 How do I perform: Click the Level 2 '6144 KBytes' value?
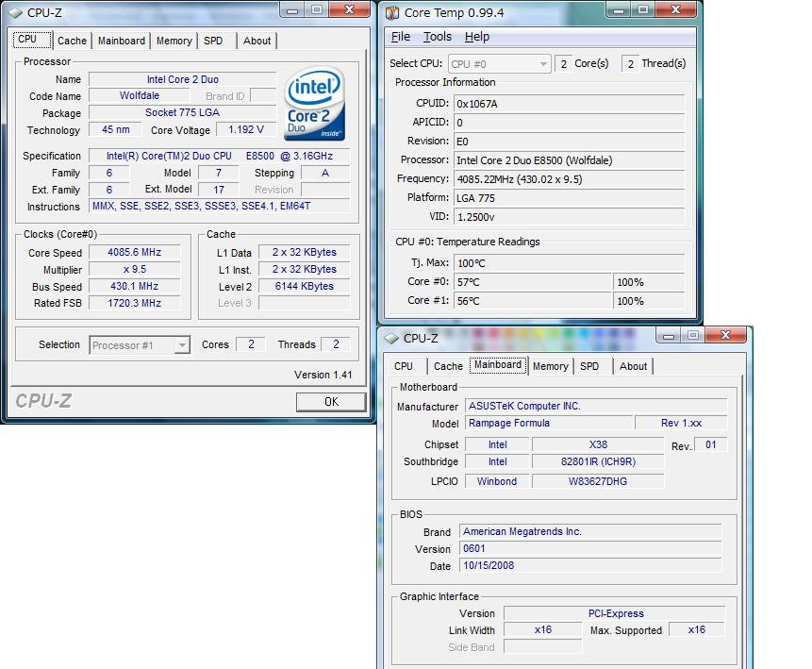click(305, 286)
